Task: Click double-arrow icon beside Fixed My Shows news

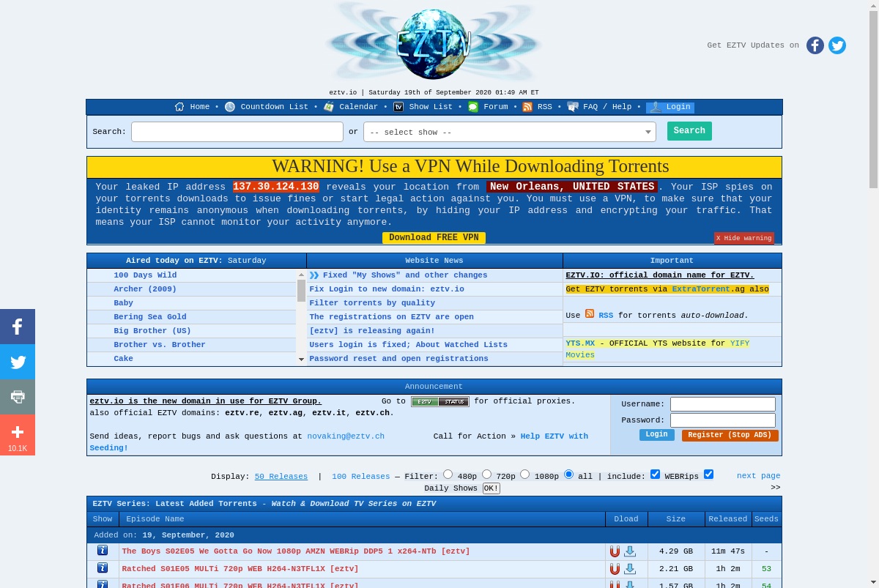Action: click(314, 275)
